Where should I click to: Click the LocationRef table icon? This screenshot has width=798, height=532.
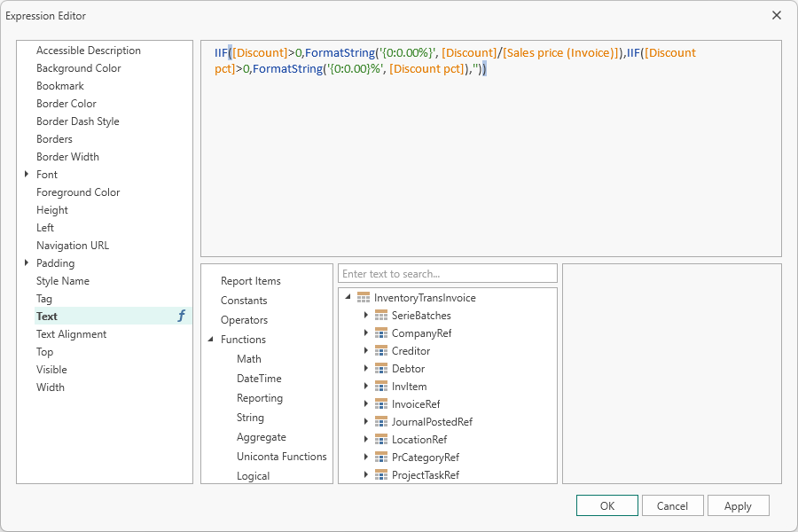tap(380, 440)
